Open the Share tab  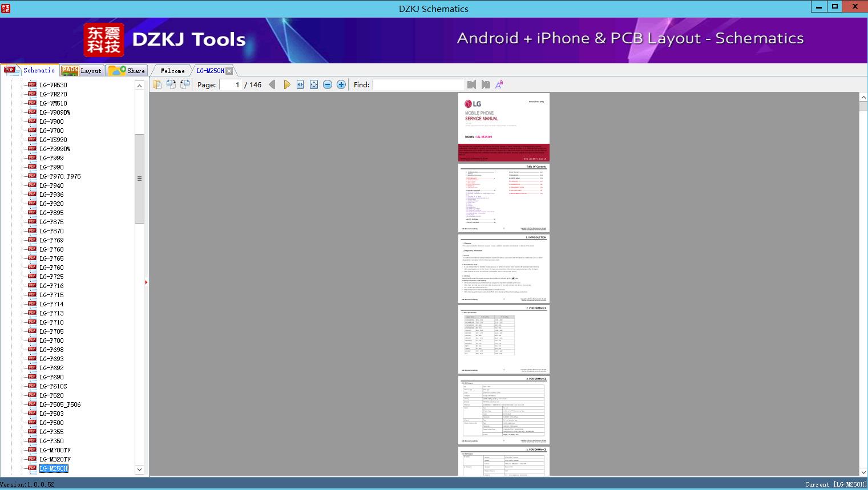(x=127, y=71)
